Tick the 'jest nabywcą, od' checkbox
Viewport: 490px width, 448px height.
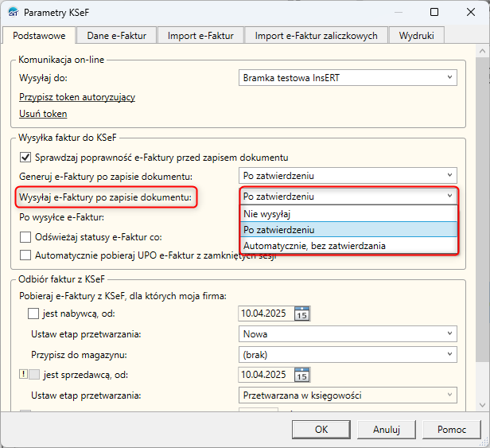33,314
